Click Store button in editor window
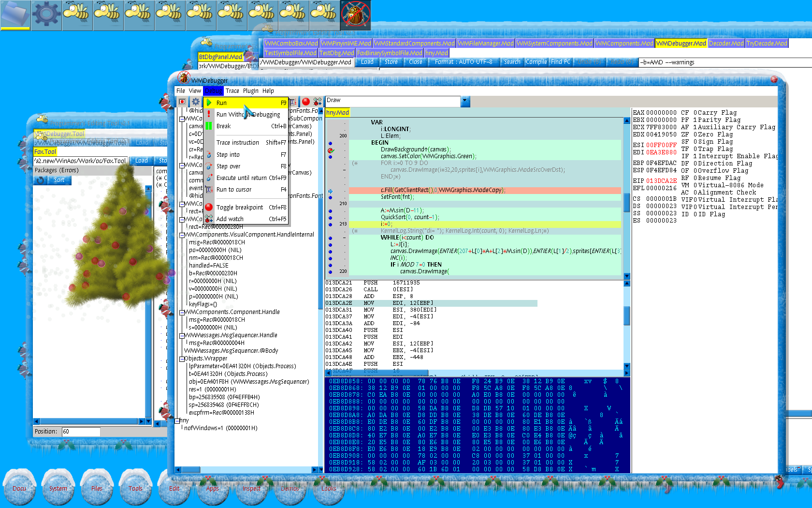 [391, 62]
